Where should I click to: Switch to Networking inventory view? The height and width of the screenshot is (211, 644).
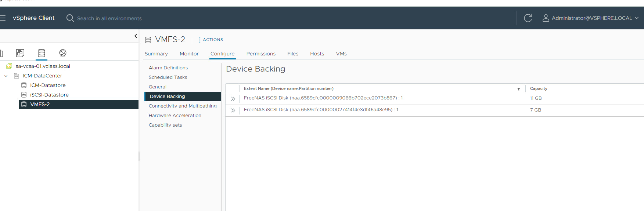point(63,53)
